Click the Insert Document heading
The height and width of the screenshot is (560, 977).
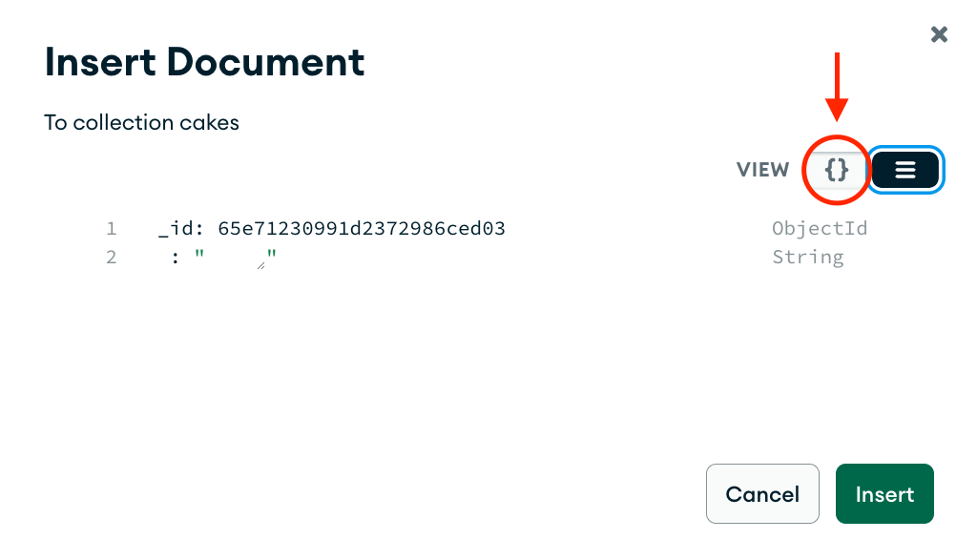pyautogui.click(x=204, y=62)
